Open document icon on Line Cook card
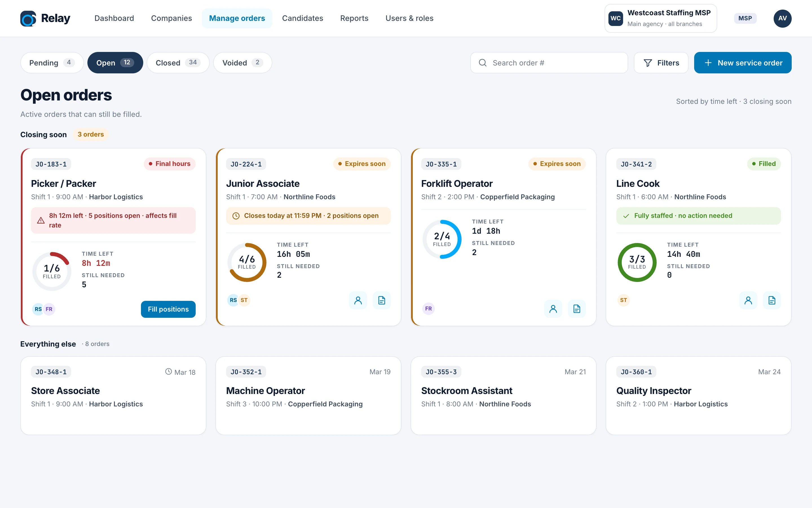This screenshot has width=812, height=508. point(772,300)
